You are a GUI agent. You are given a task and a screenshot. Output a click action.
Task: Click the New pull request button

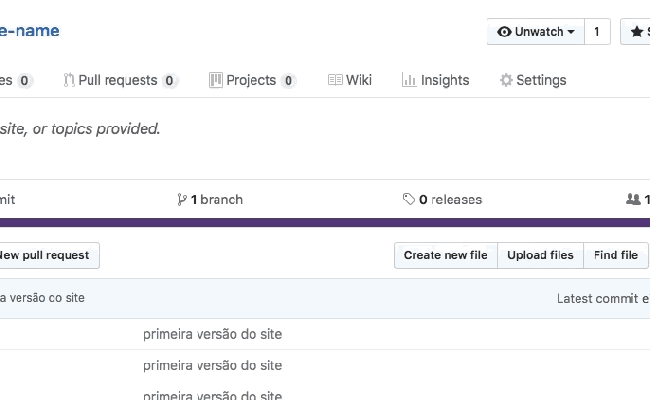pyautogui.click(x=49, y=255)
